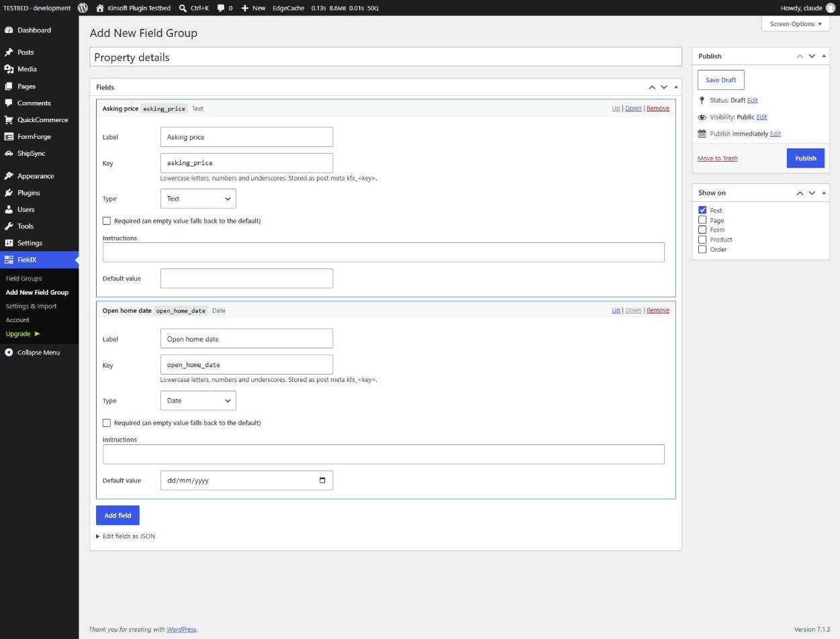
Task: Open the Dashboard sidebar item
Action: (39, 30)
